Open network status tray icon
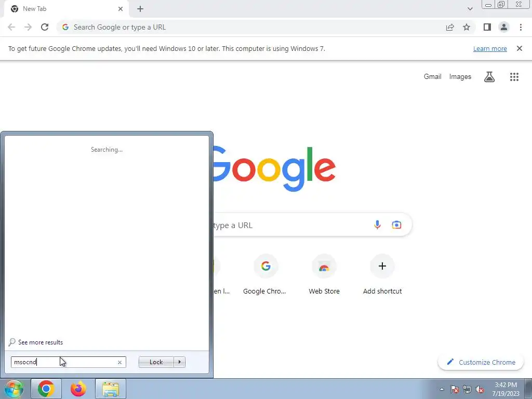 467,389
